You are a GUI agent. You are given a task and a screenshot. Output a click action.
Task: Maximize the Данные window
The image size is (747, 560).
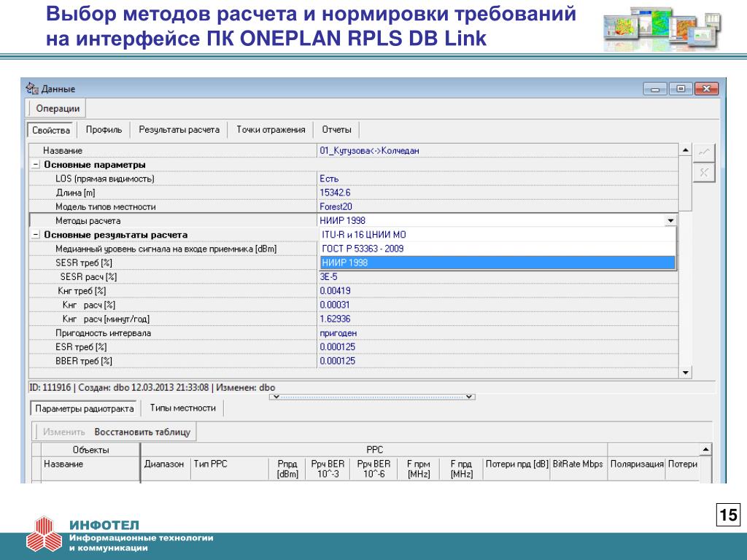681,89
